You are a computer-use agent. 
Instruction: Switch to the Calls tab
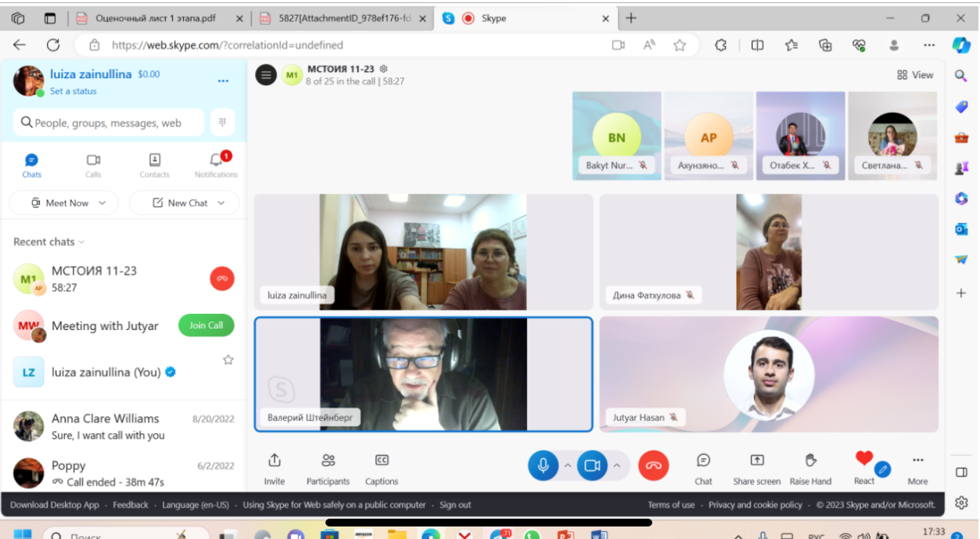[93, 165]
